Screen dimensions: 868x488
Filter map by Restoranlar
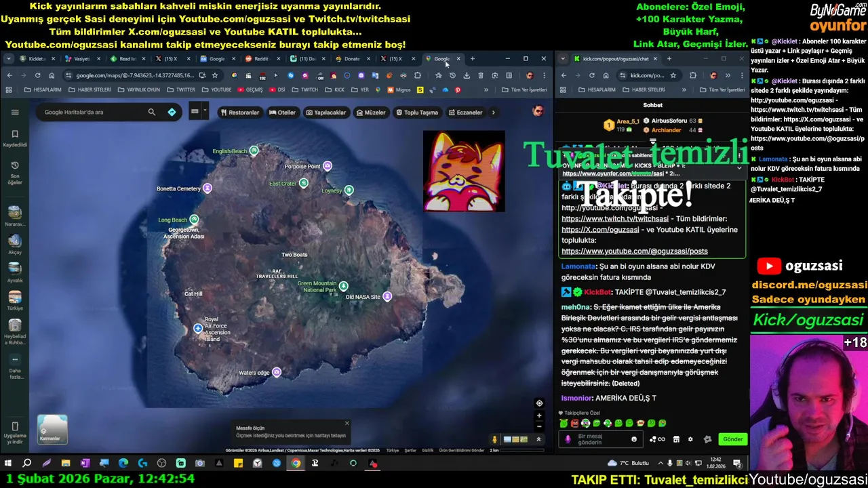239,113
